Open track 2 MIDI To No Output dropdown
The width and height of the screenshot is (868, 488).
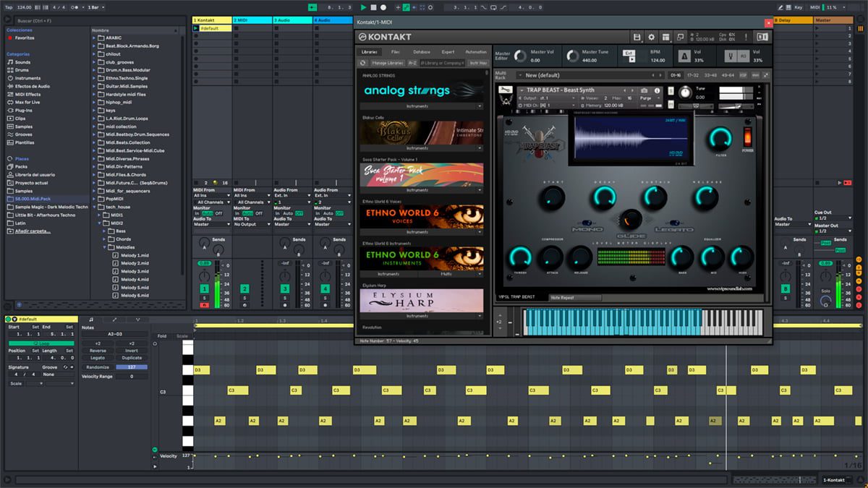[252, 224]
